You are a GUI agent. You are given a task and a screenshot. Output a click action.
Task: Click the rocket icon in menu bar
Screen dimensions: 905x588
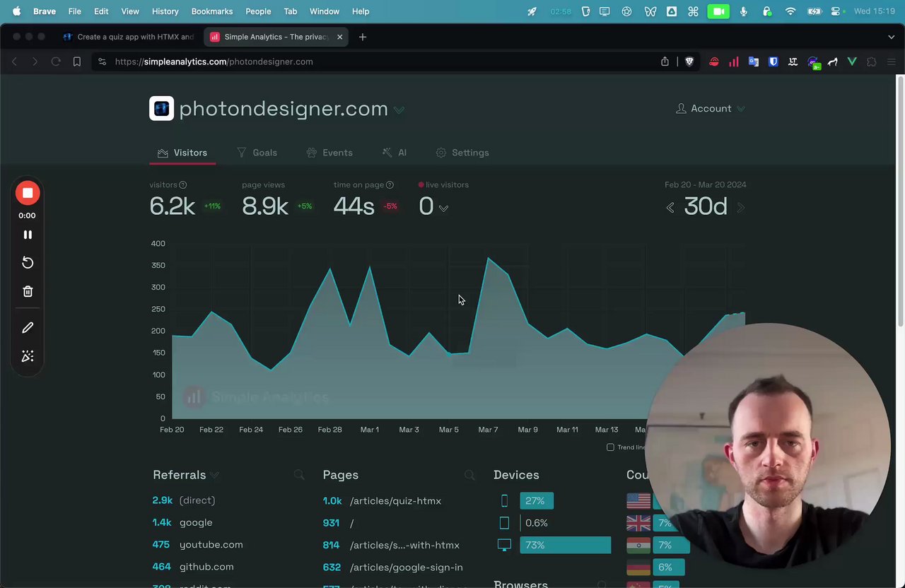532,11
